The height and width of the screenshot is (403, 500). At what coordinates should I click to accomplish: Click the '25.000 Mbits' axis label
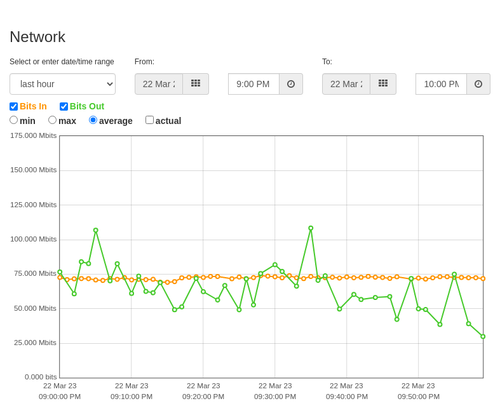click(35, 343)
